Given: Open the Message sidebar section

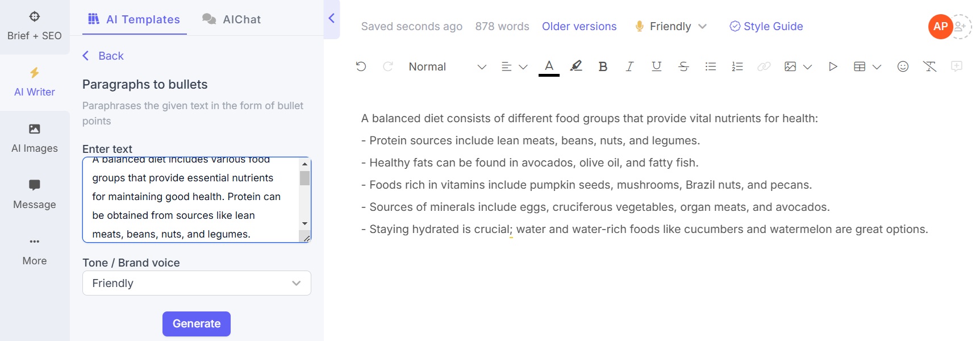Looking at the screenshot, I should click(35, 195).
